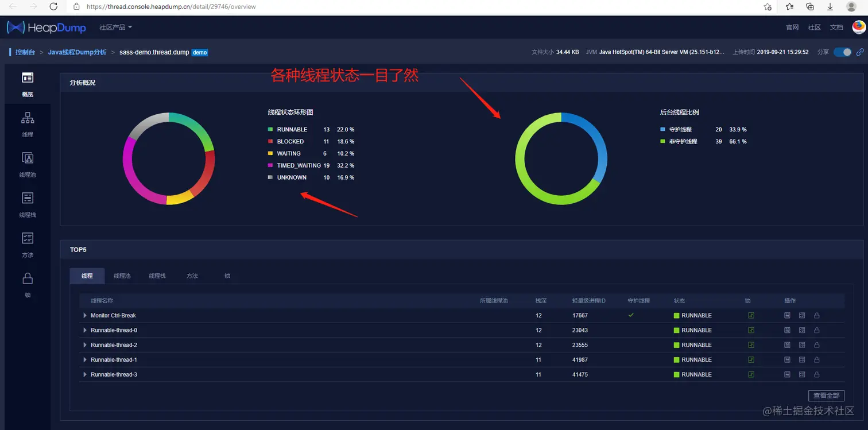Switch to the 线程池 tab in TOP5
Image resolution: width=868 pixels, height=430 pixels.
tap(122, 276)
